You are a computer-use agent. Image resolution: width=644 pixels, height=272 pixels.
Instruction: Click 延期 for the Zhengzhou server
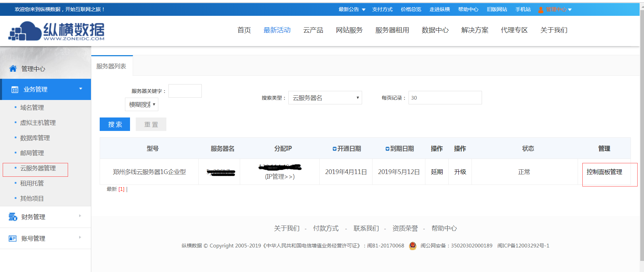(437, 172)
